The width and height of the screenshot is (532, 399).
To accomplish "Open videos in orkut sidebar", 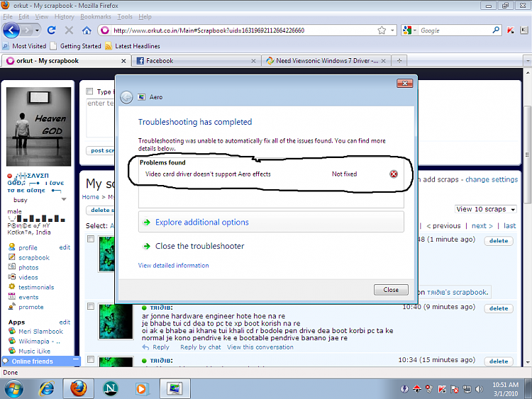I will click(28, 277).
